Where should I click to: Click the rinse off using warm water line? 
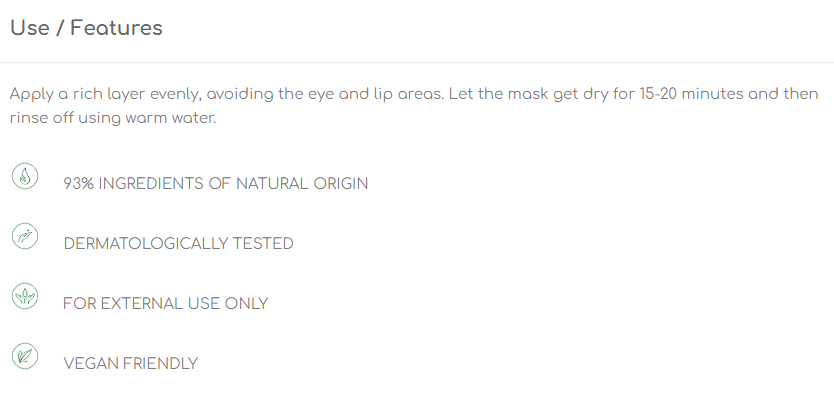tap(113, 118)
